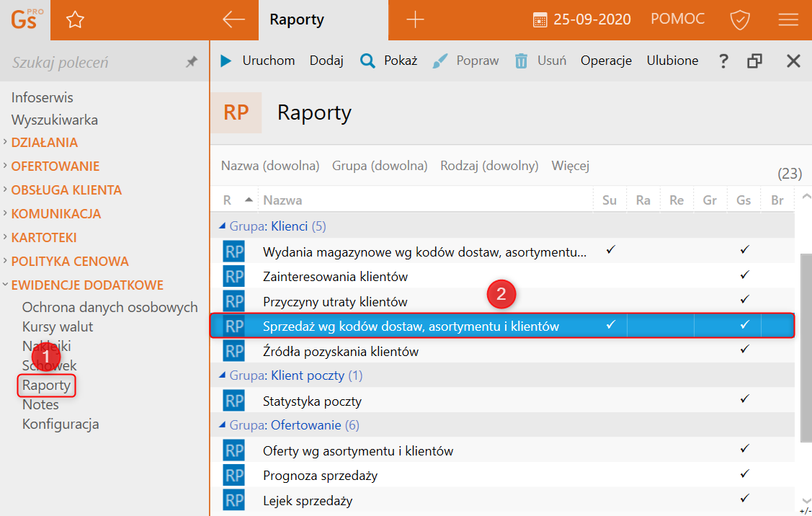812x516 pixels.
Task: Toggle Su checkmark for Wydania magazynowe report
Action: (610, 250)
